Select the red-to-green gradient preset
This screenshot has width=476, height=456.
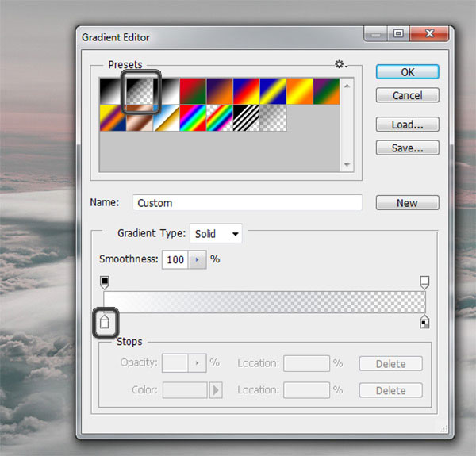pos(193,91)
